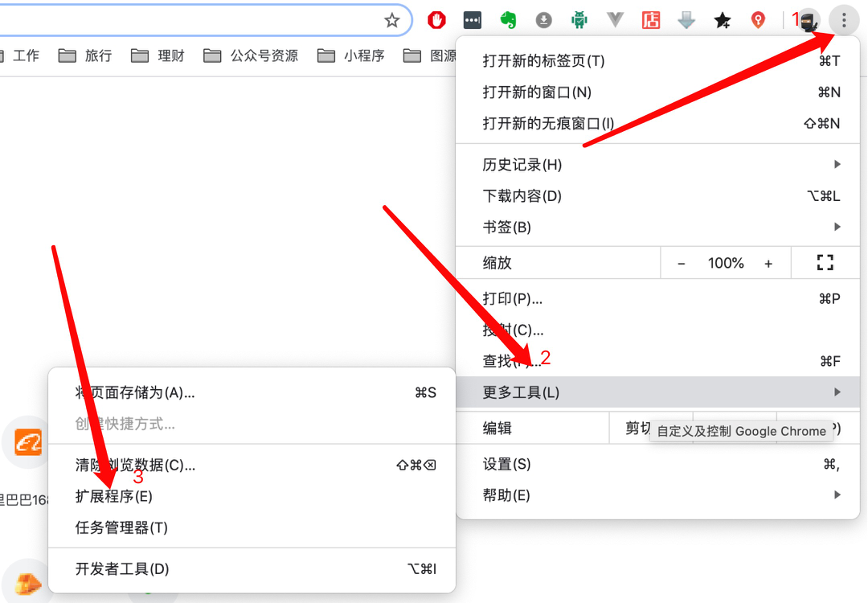
Task: Open the 公众号资源 bookmark folder
Action: [251, 55]
